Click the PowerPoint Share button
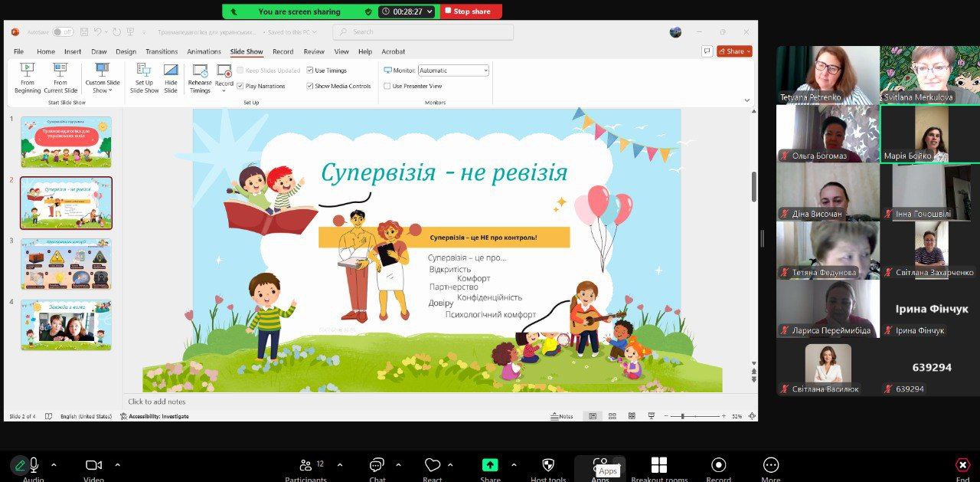This screenshot has width=980, height=482. 734,51
